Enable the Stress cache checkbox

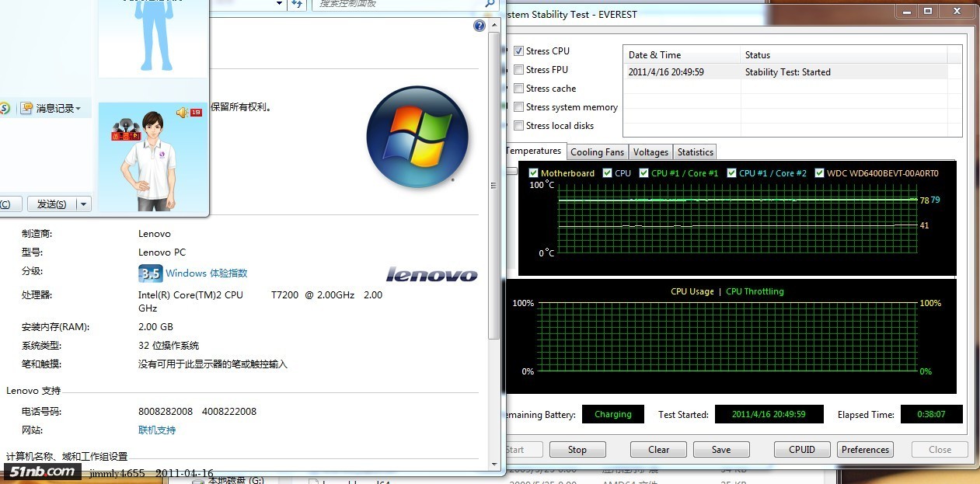(x=518, y=89)
